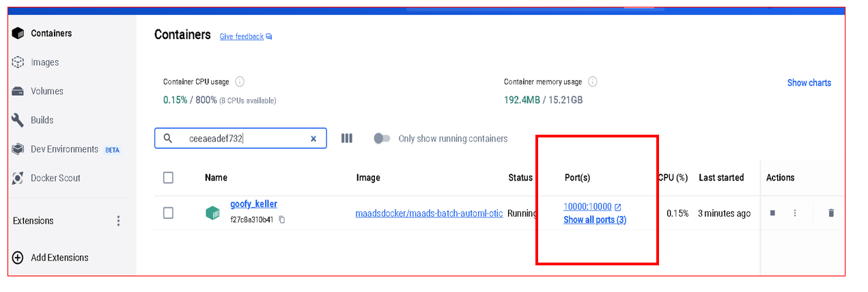Screen dimensions: 868x292
Task: Open the Volumes sidebar icon
Action: click(x=18, y=91)
